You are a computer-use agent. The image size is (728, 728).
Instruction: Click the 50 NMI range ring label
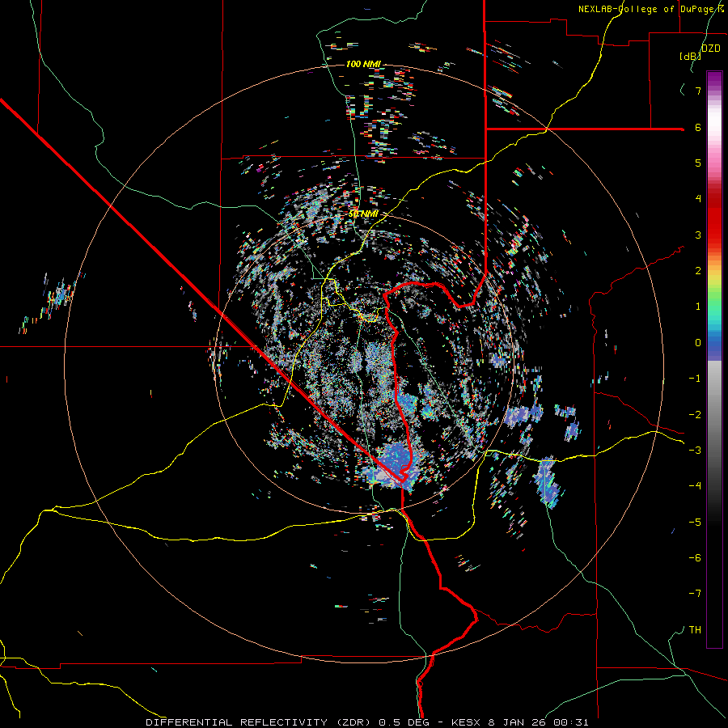coord(363,214)
